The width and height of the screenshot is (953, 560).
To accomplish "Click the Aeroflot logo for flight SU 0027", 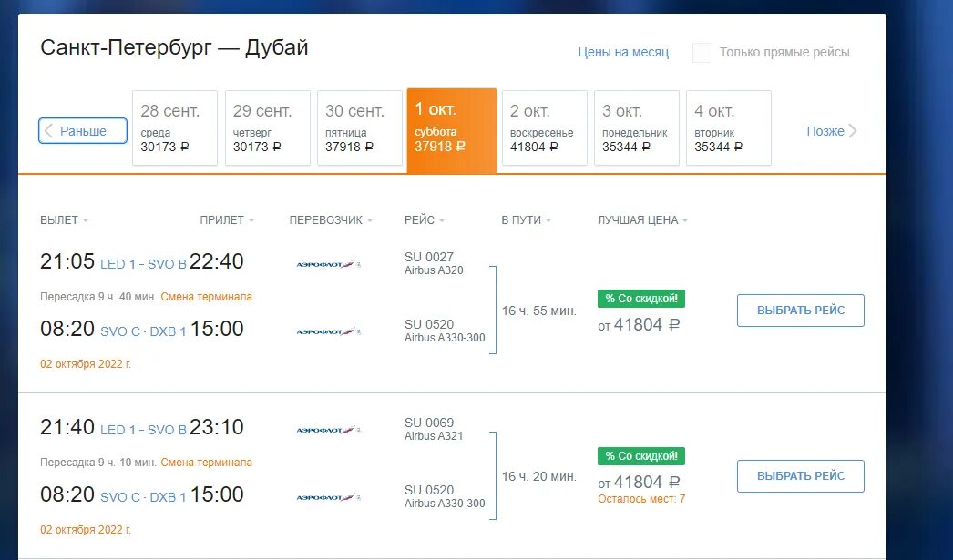I will [x=328, y=264].
